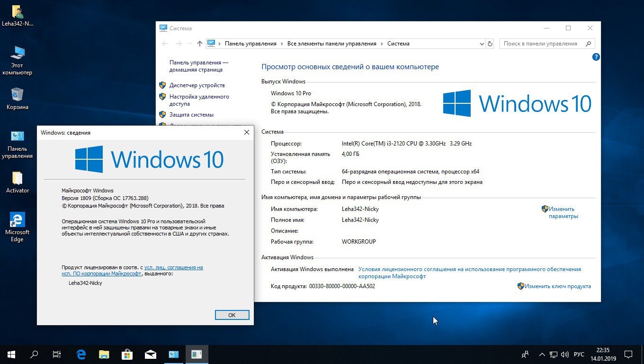Expand chevron after Панель управления breadcrumb
This screenshot has width=644, height=364.
pyautogui.click(x=282, y=44)
